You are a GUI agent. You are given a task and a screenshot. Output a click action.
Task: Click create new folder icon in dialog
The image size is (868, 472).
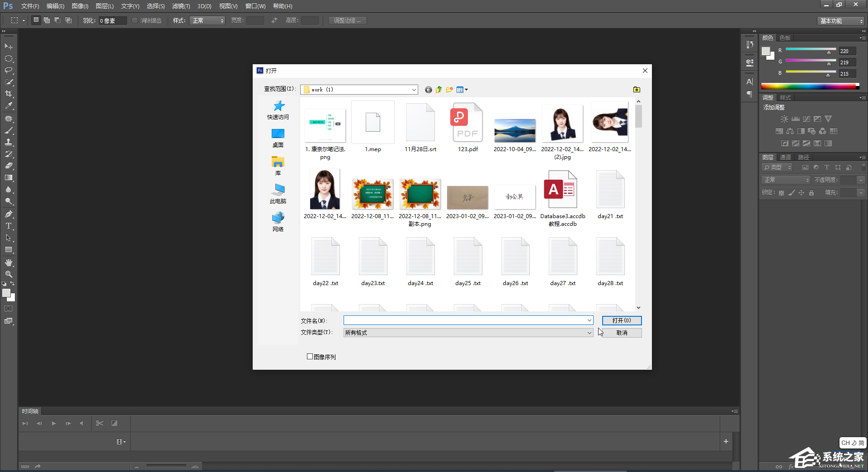pyautogui.click(x=449, y=90)
